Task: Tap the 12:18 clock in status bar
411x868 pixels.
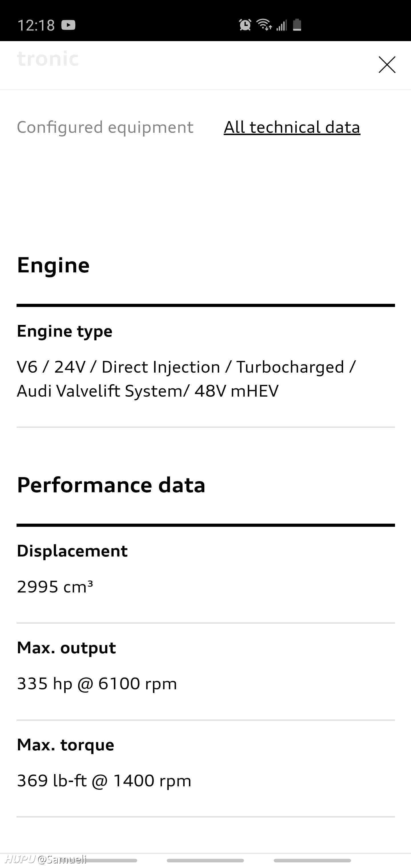Action: click(36, 25)
